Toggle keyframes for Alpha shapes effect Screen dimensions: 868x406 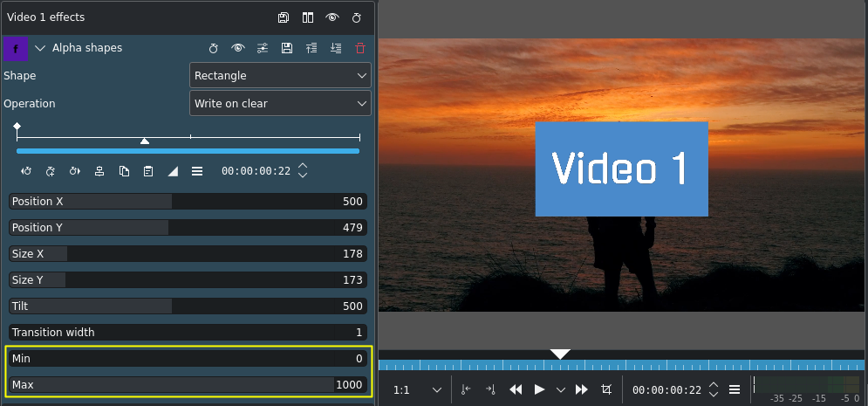coord(213,48)
